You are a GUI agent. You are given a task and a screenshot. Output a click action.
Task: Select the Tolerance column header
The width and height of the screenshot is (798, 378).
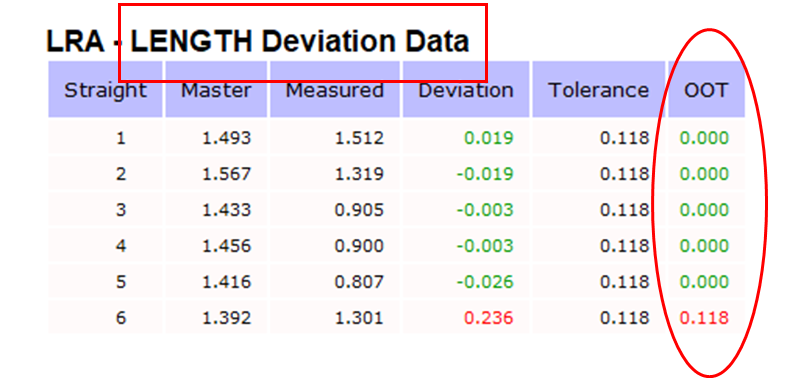pos(598,91)
